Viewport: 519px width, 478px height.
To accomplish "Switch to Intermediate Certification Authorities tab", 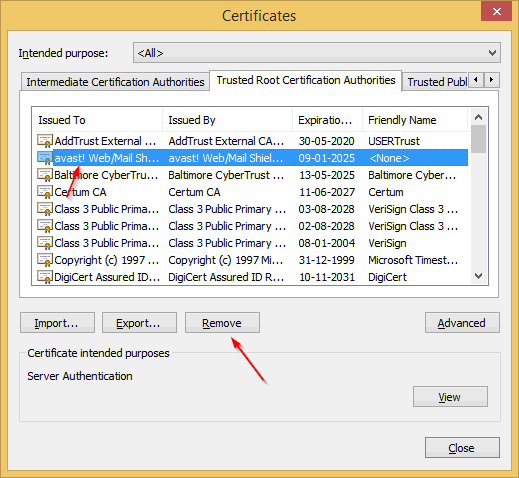I will pyautogui.click(x=115, y=82).
